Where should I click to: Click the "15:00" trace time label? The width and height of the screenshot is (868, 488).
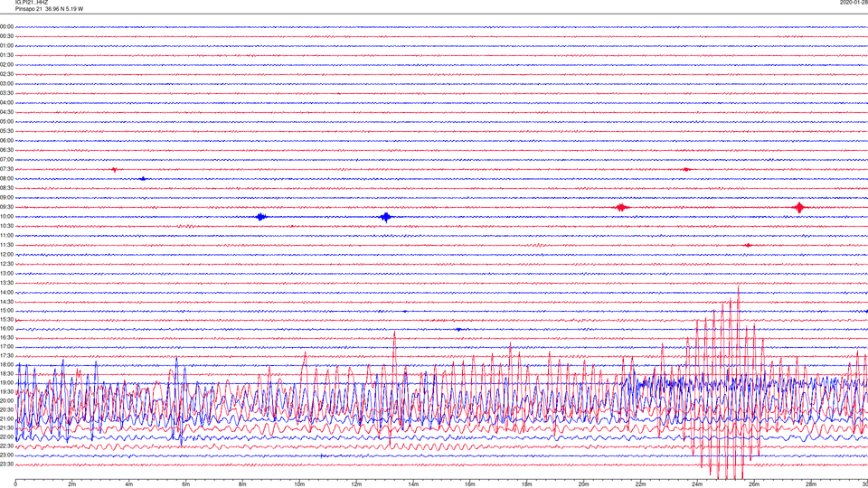pos(6,311)
